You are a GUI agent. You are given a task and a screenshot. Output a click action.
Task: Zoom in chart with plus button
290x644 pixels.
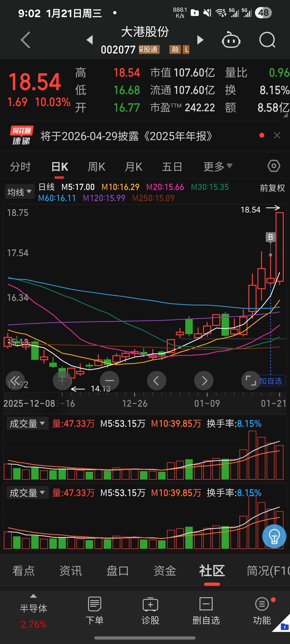pos(62,381)
